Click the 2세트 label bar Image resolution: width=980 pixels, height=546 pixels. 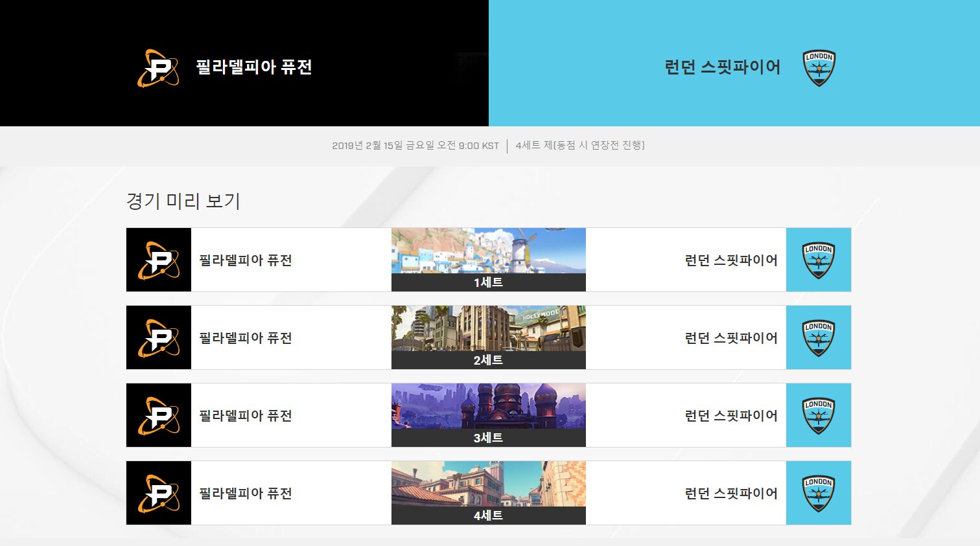pos(489,360)
